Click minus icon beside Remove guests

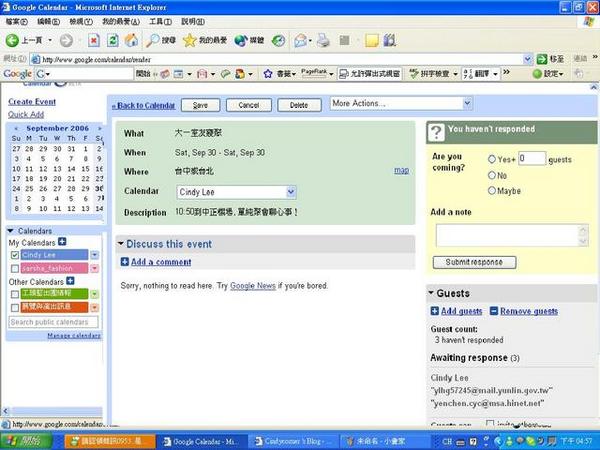click(x=494, y=311)
